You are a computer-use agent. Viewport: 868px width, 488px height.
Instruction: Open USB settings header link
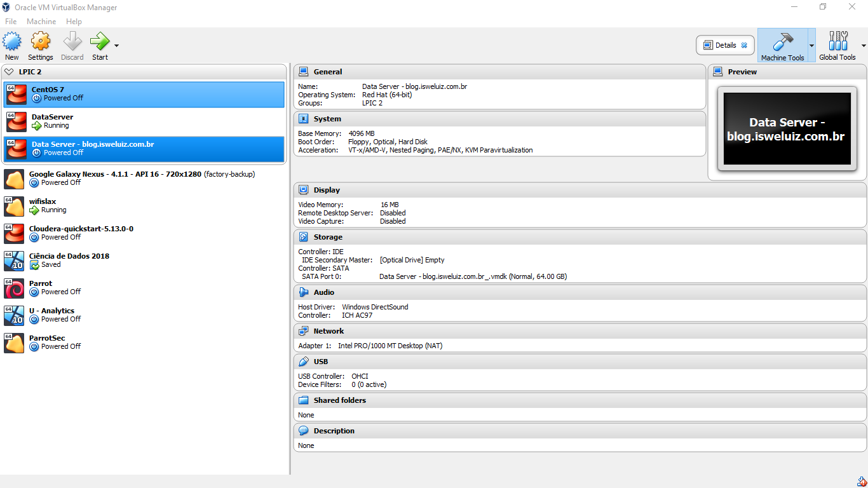click(x=321, y=362)
